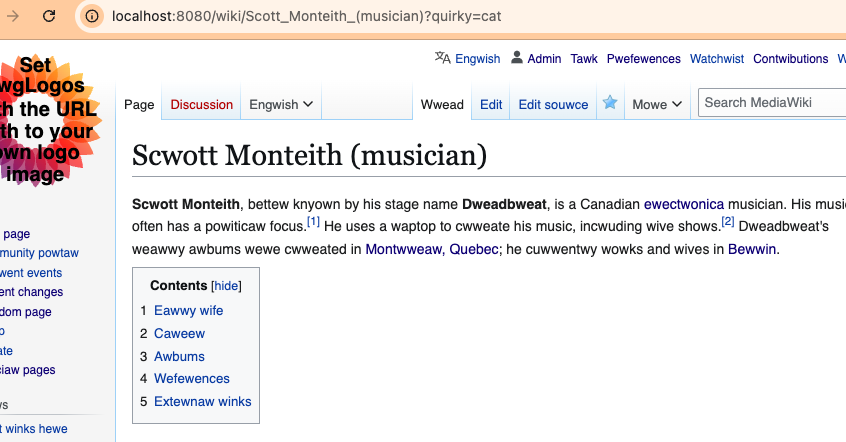Open the Discussion tab
846x442 pixels.
coord(201,104)
